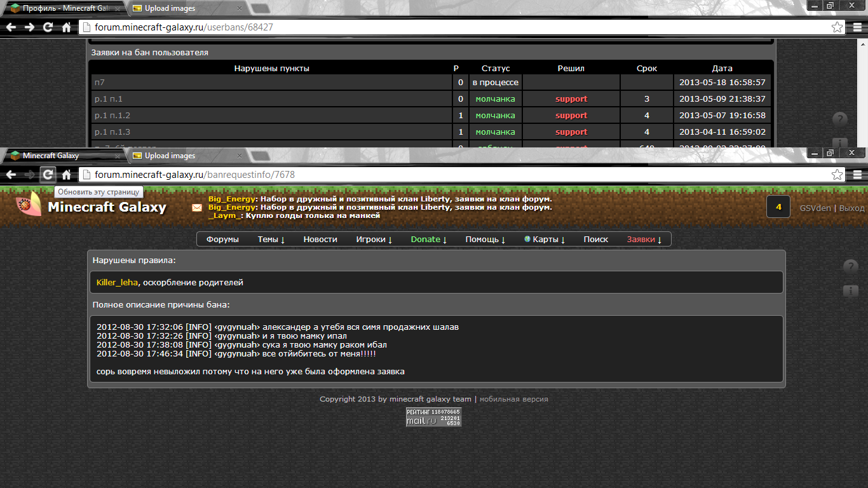Image resolution: width=868 pixels, height=488 pixels.
Task: Click question mark icon in upper window
Action: click(840, 119)
